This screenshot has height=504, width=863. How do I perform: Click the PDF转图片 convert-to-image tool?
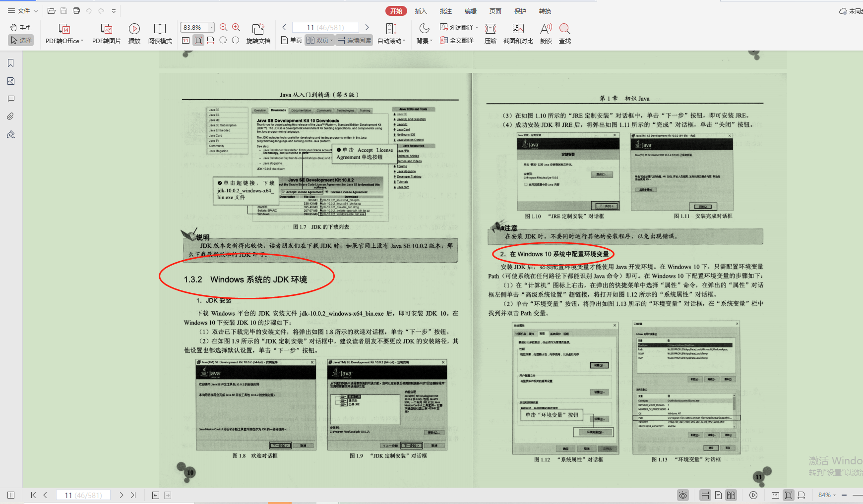point(107,34)
